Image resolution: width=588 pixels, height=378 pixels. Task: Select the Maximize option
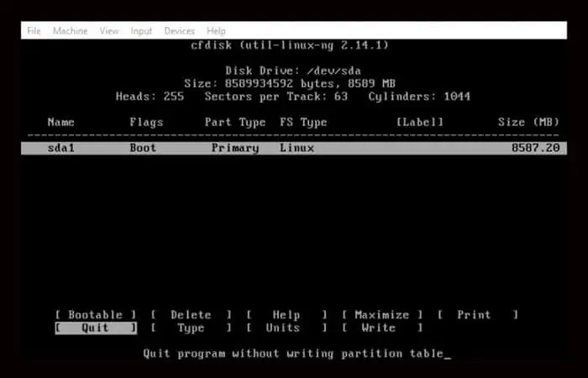click(x=382, y=315)
